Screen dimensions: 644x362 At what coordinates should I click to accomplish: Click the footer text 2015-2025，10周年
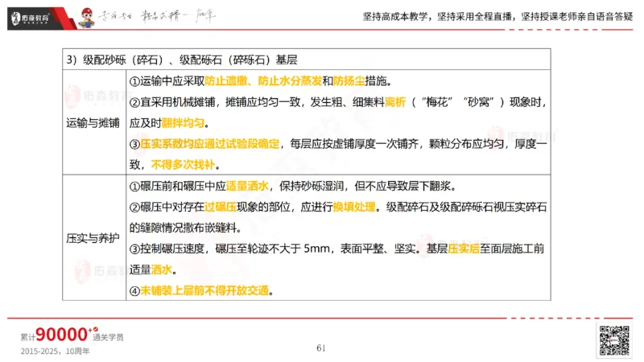click(55, 352)
